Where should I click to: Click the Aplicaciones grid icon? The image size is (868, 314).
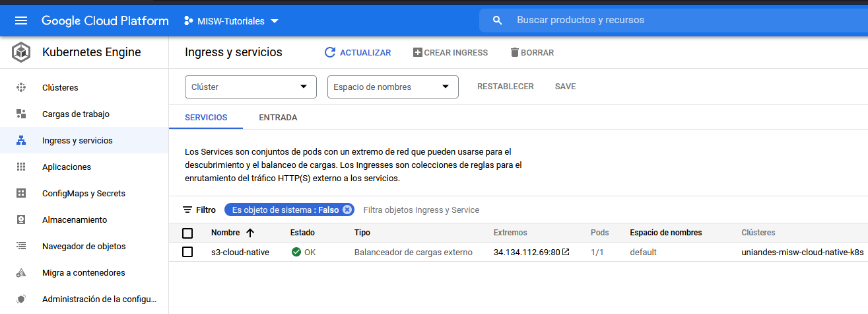(21, 167)
